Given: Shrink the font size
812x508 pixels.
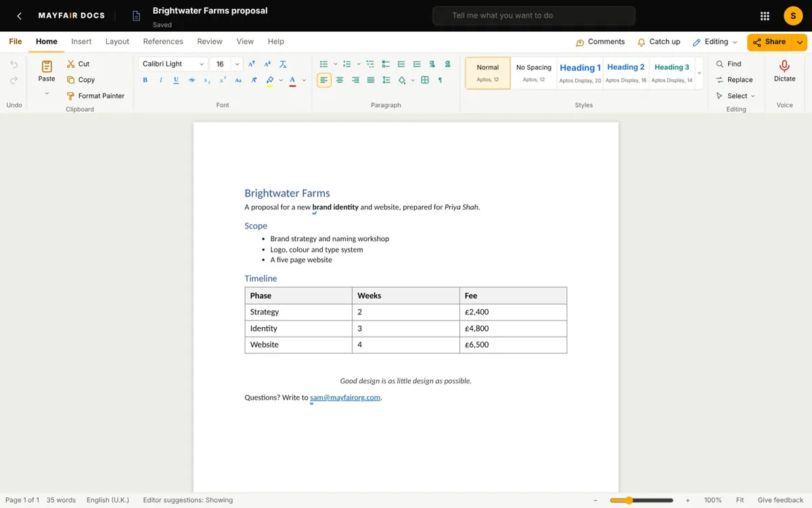Looking at the screenshot, I should (x=267, y=64).
